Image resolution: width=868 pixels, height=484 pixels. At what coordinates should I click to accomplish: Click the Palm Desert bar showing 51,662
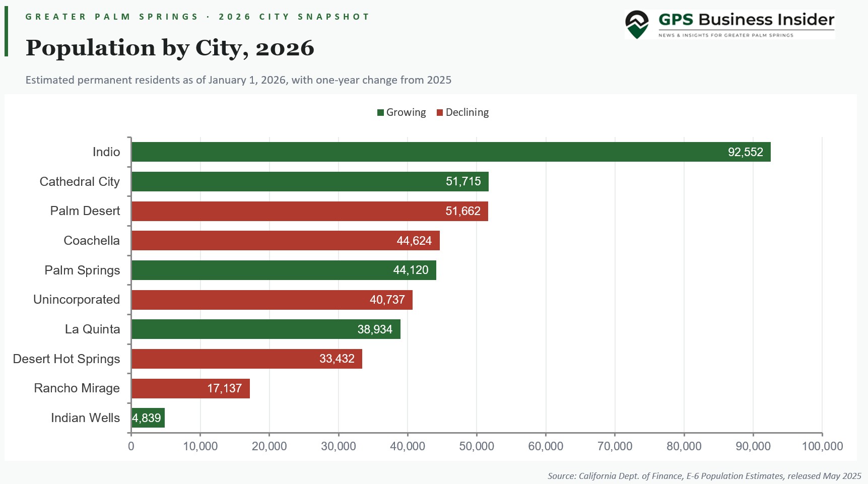pyautogui.click(x=310, y=211)
